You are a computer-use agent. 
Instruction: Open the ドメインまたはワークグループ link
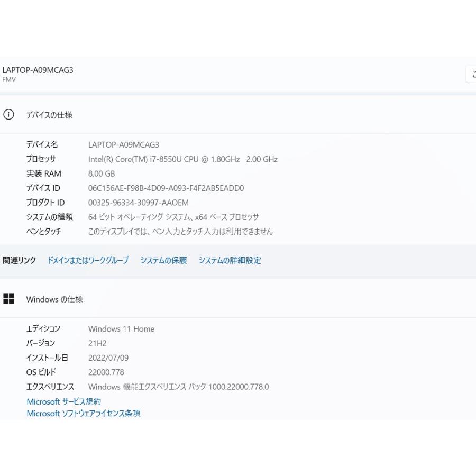[88, 260]
